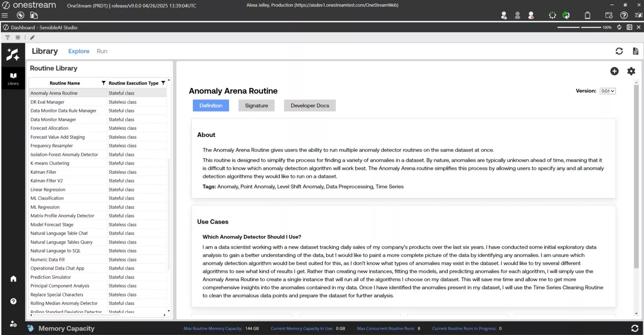
Task: Open routine settings via the gear icon
Action: 631,71
